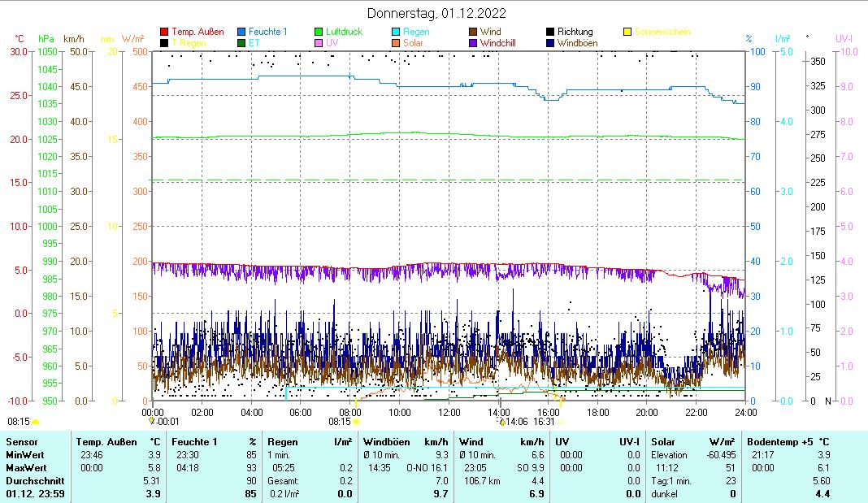Click the yellow Sonnenschein legend square

click(x=627, y=32)
